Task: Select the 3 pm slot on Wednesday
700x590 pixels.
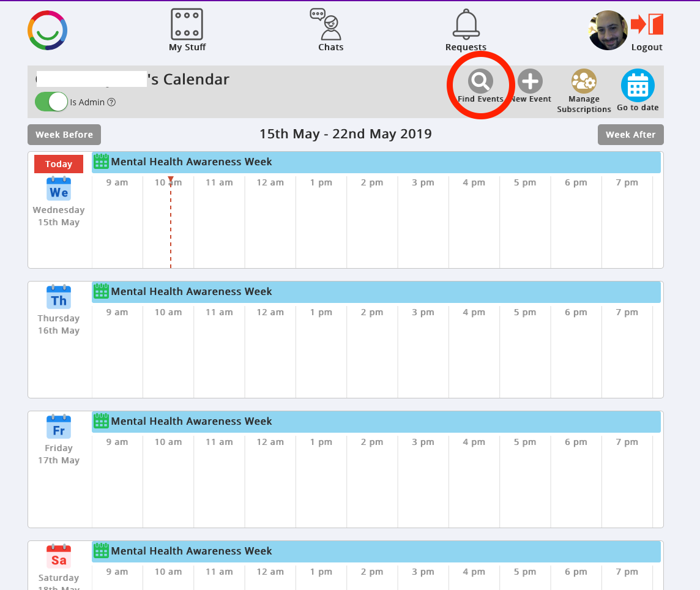Action: (423, 222)
